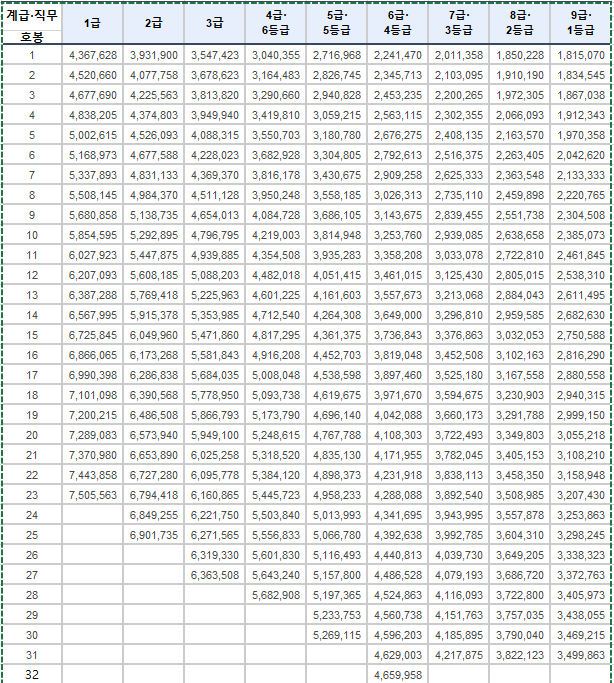The image size is (614, 683).
Task: Click cell value 6,573,940
Action: pos(153,436)
